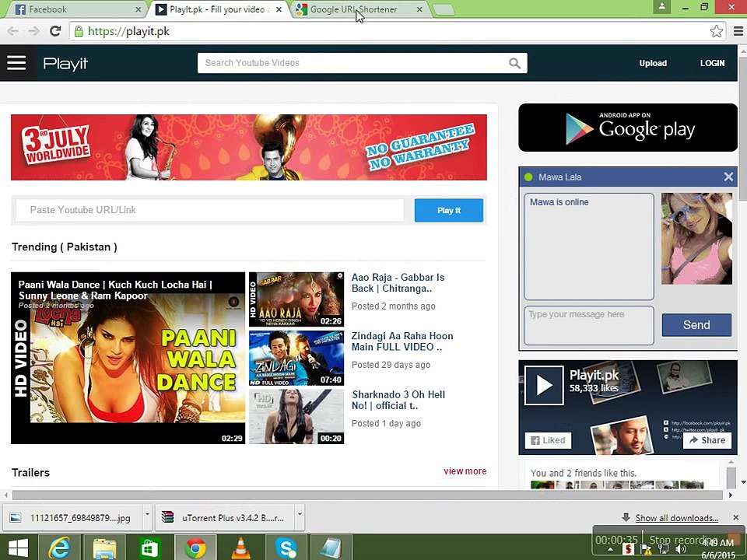Switch to Chrome in taskbar

click(x=195, y=548)
